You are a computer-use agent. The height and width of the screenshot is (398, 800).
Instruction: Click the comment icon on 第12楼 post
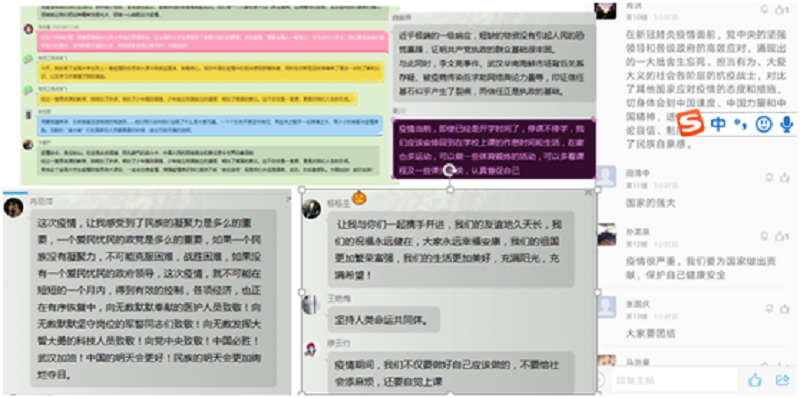click(765, 236)
